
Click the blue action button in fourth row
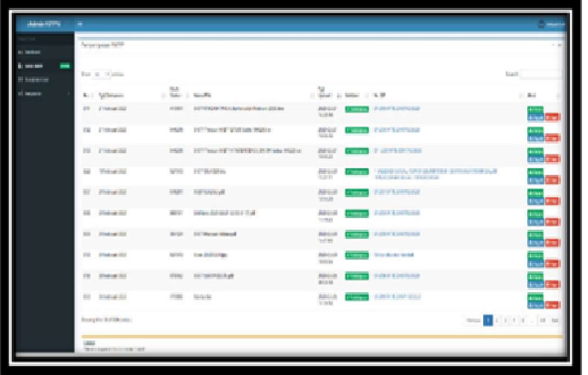[536, 180]
